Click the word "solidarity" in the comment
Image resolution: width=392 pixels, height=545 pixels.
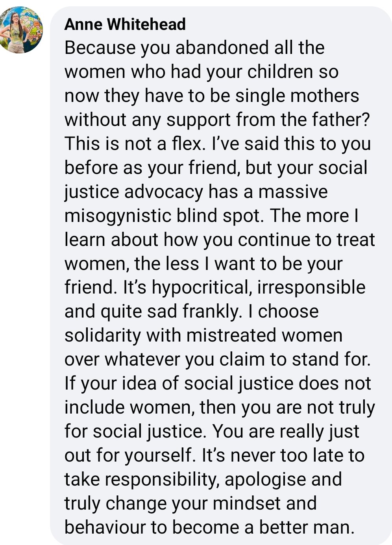tap(103, 336)
